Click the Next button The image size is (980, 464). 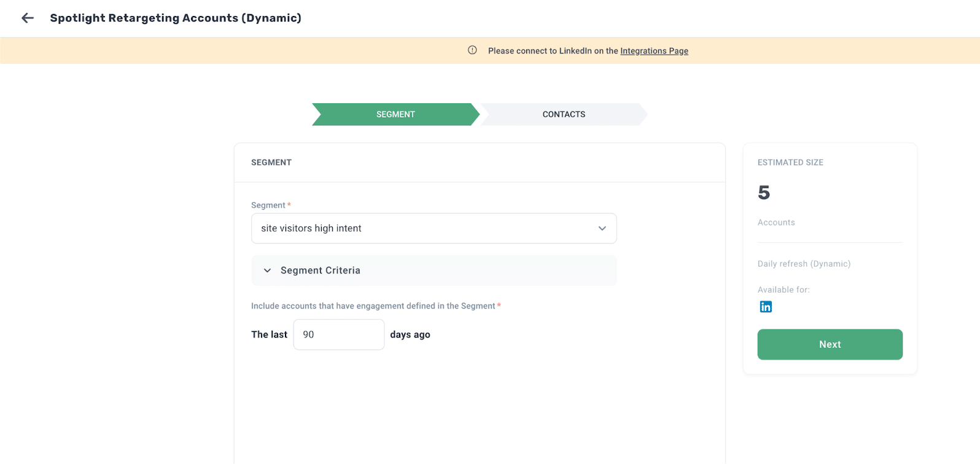pos(830,344)
